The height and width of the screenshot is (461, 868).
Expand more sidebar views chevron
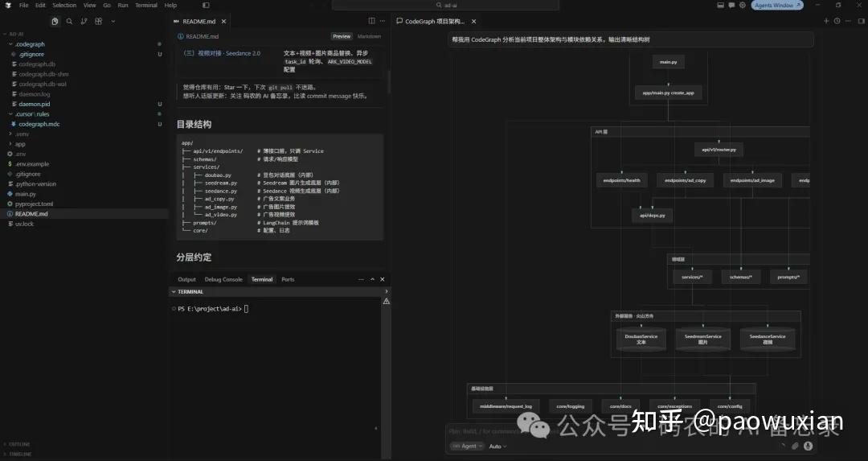tap(113, 21)
